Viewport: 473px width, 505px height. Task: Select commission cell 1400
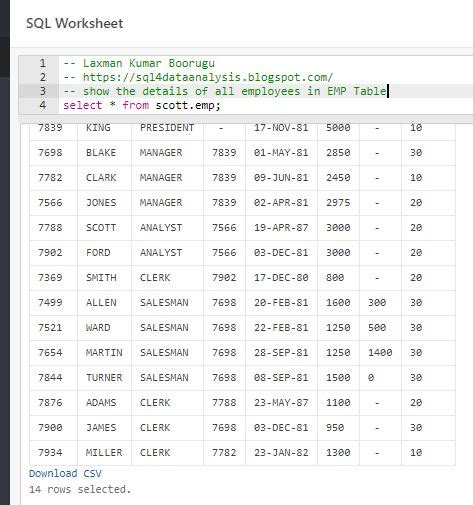(x=380, y=353)
